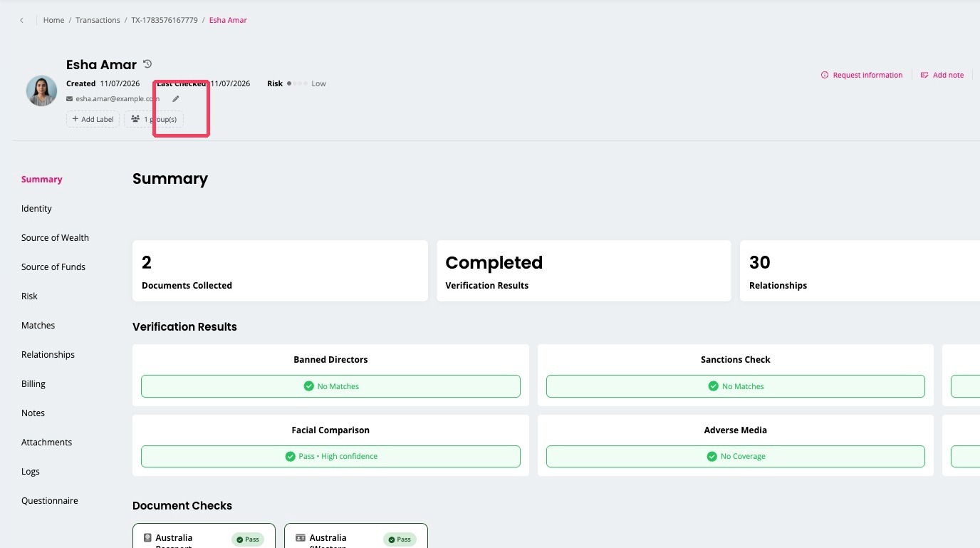
Task: Open the 1 group(s) chip
Action: [154, 119]
